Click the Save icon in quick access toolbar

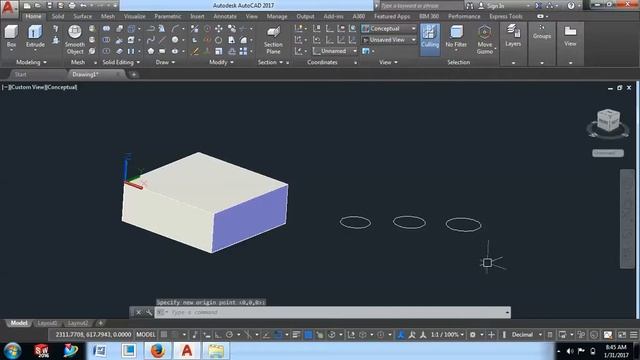tap(49, 6)
